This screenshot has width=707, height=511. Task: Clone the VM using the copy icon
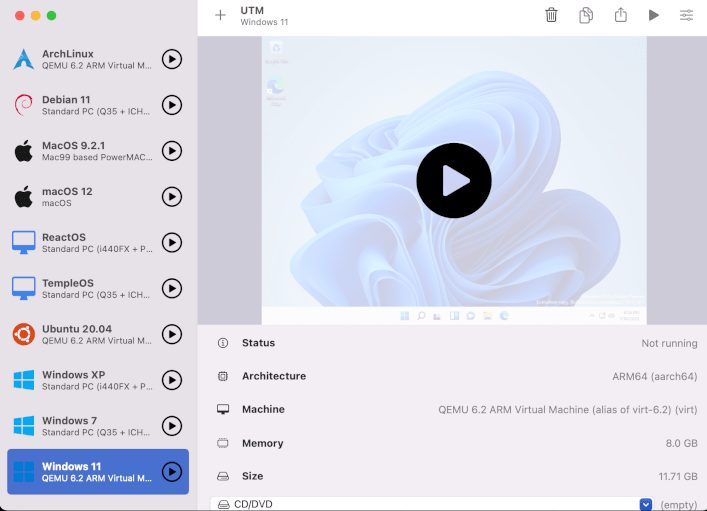pos(586,15)
